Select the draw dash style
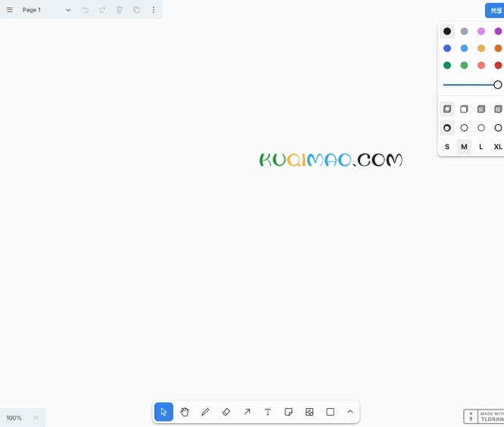The width and height of the screenshot is (504, 427). point(446,128)
